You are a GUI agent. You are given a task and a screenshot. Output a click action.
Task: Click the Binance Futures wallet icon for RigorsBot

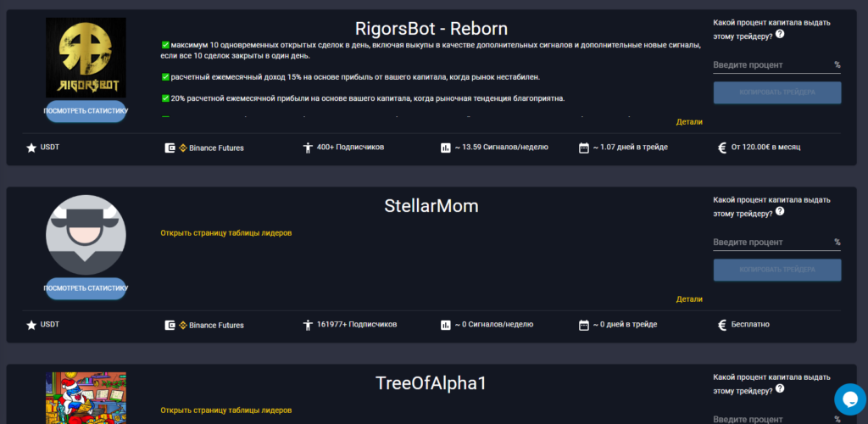[170, 148]
